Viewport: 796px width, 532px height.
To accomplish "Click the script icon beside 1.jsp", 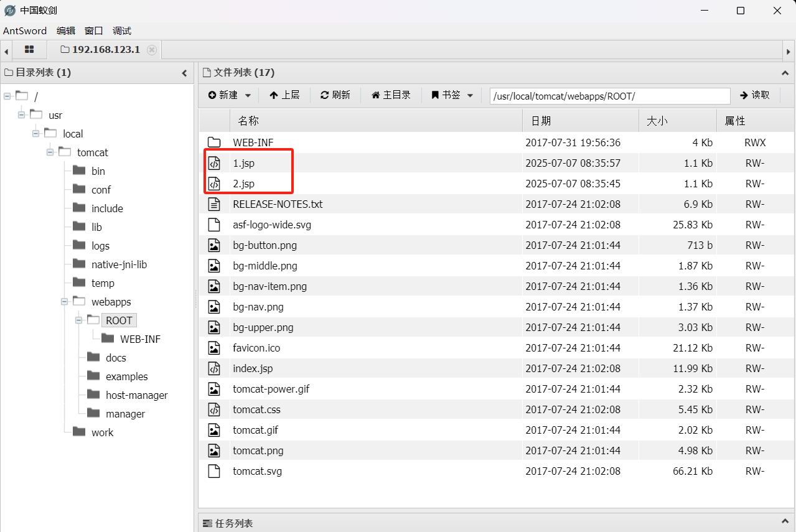I will click(x=214, y=162).
